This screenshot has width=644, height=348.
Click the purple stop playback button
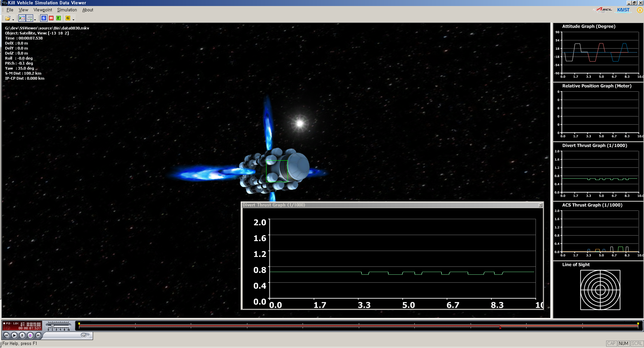(x=30, y=335)
